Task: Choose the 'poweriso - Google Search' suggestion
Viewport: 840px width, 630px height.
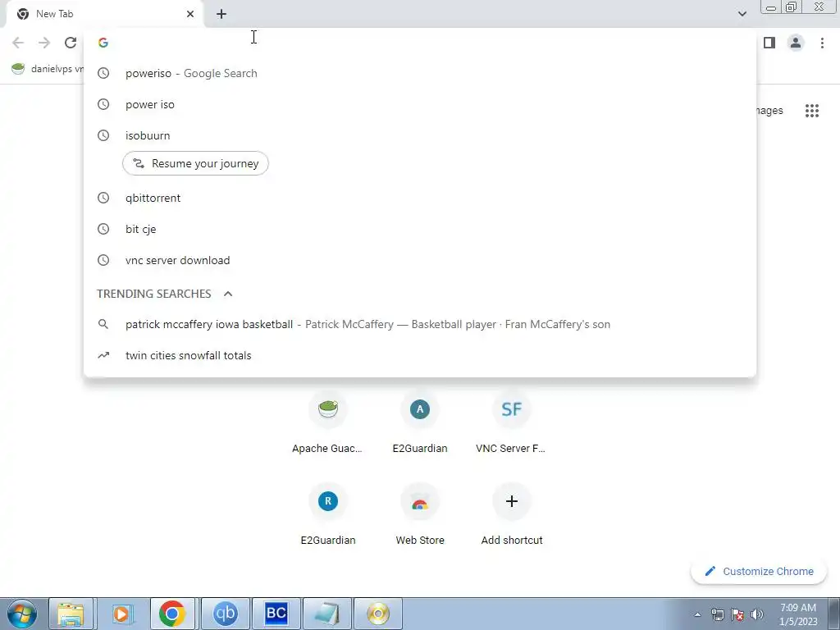Action: point(420,73)
